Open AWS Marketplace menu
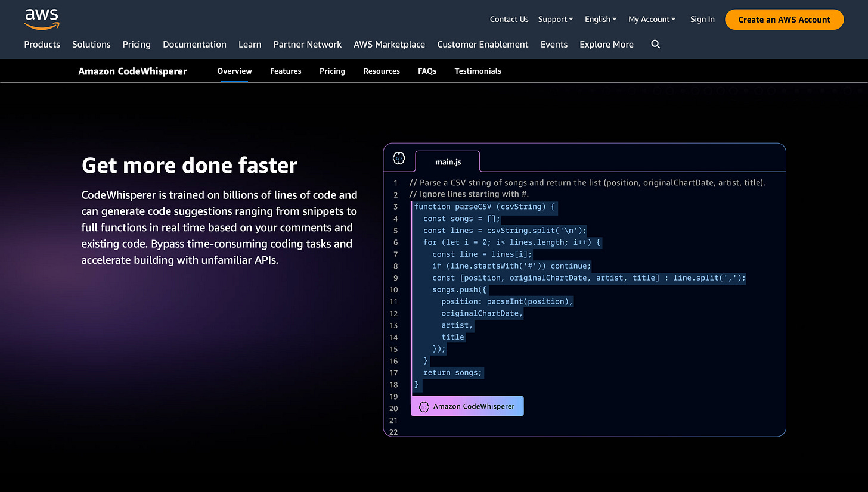Viewport: 868px width, 492px height. 389,44
